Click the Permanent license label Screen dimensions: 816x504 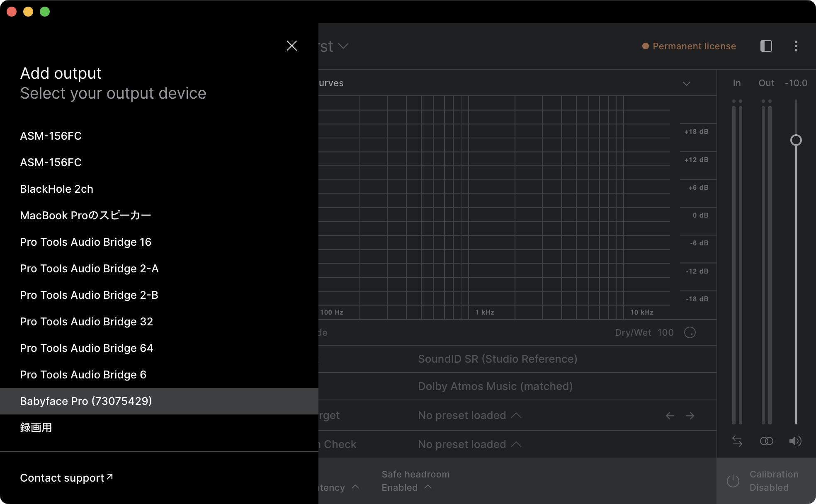pyautogui.click(x=694, y=46)
